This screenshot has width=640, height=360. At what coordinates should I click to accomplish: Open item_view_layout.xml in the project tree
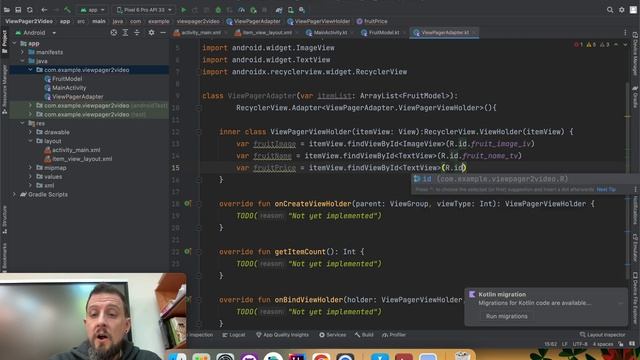pyautogui.click(x=82, y=159)
